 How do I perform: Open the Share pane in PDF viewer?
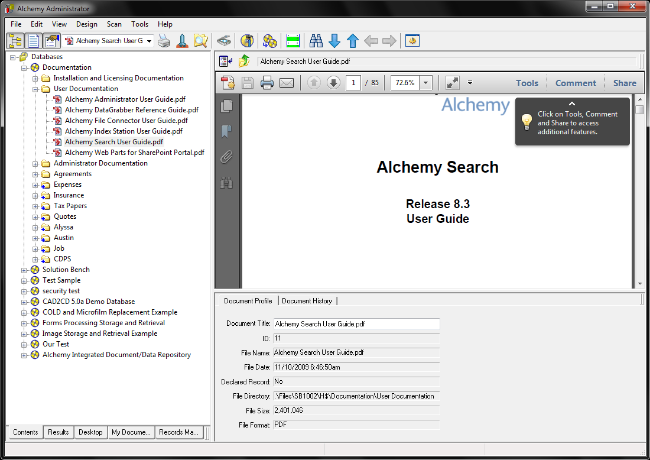point(624,83)
